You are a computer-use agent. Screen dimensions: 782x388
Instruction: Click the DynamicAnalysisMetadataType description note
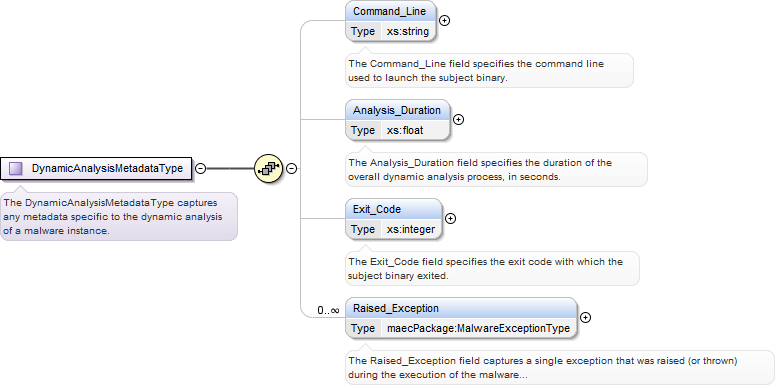119,217
